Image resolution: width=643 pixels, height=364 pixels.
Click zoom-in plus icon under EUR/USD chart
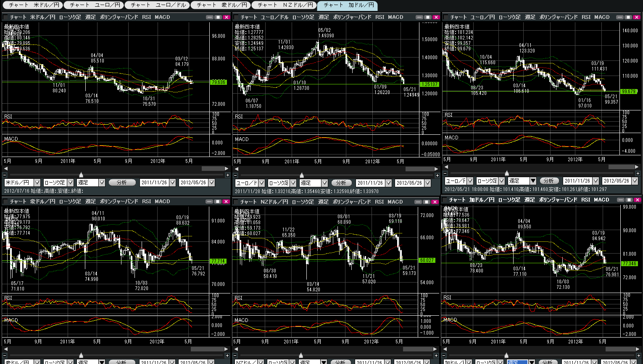(x=437, y=175)
